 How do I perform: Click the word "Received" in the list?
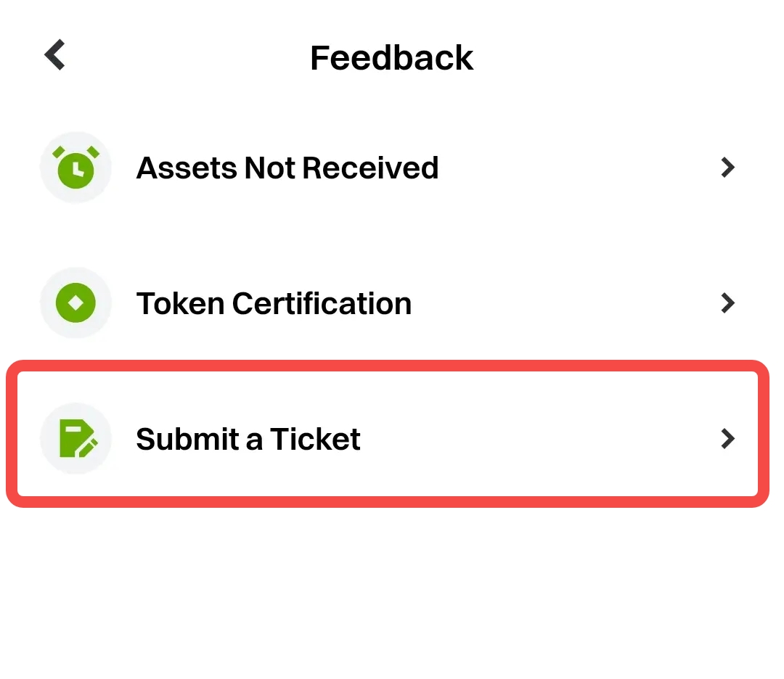coord(370,168)
